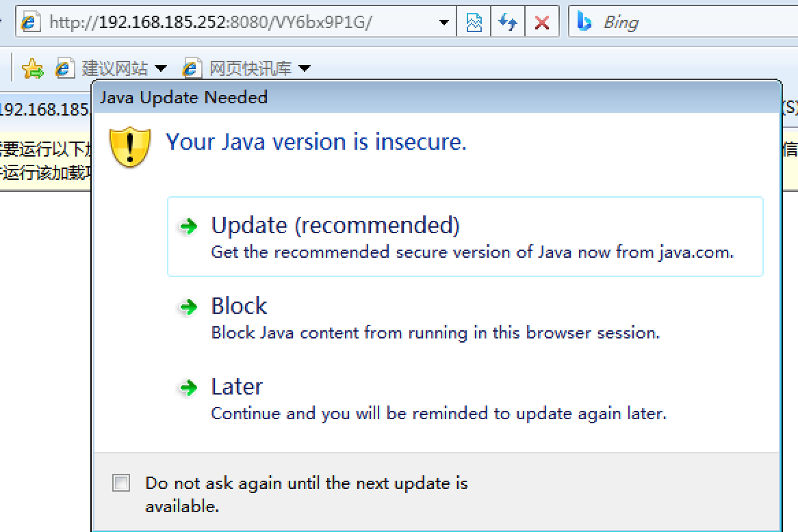Viewport: 798px width, 532px height.
Task: Open the address bar URL dropdown
Action: click(x=445, y=23)
